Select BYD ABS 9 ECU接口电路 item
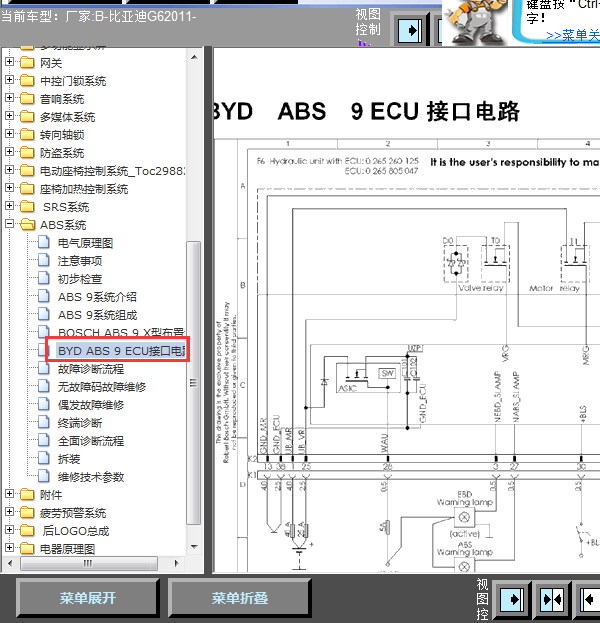The height and width of the screenshot is (623, 600). 121,350
